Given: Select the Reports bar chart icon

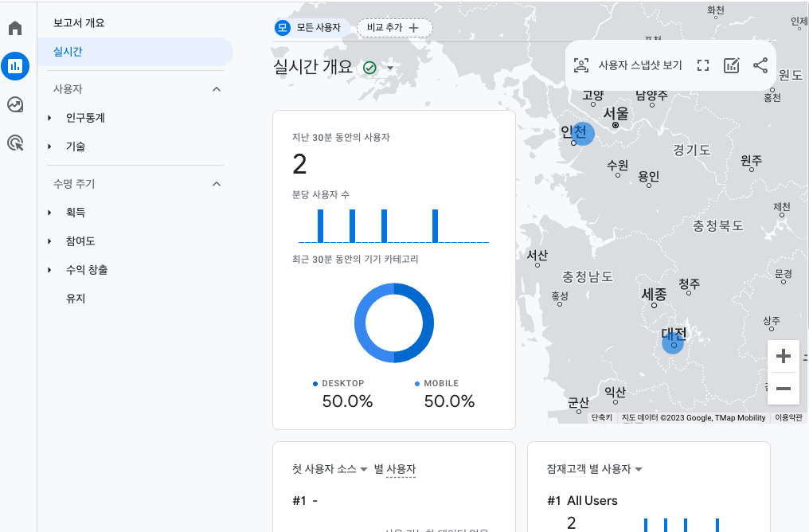Looking at the screenshot, I should click(x=15, y=66).
